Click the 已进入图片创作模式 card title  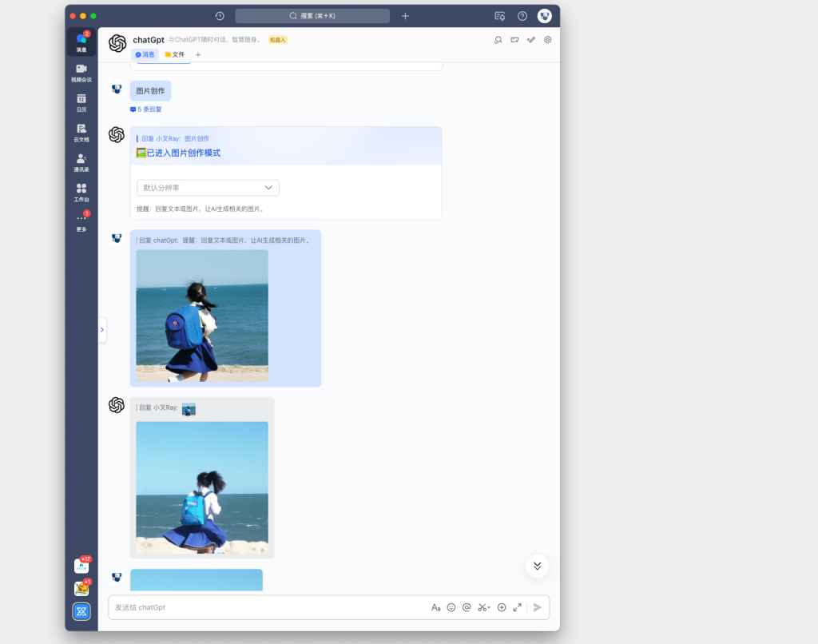[x=178, y=153]
